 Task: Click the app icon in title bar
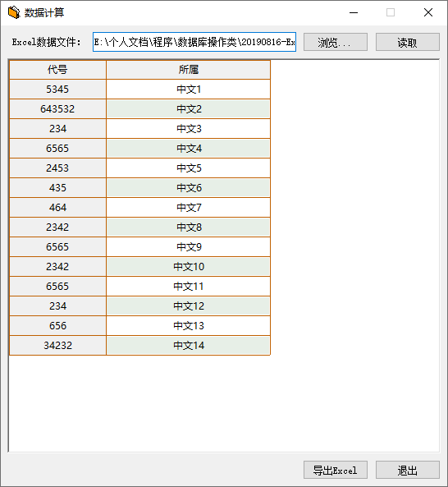(x=14, y=13)
